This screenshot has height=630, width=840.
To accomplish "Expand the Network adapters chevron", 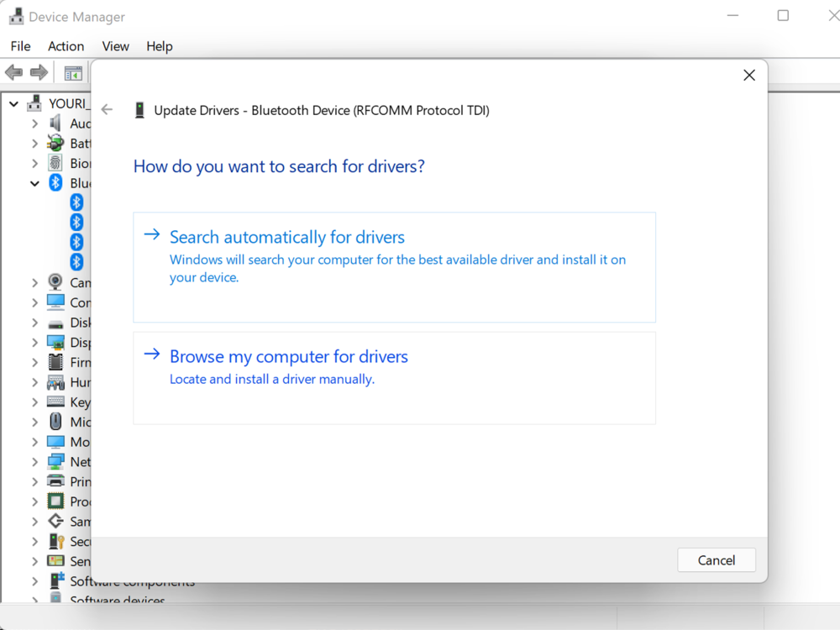I will coord(34,462).
